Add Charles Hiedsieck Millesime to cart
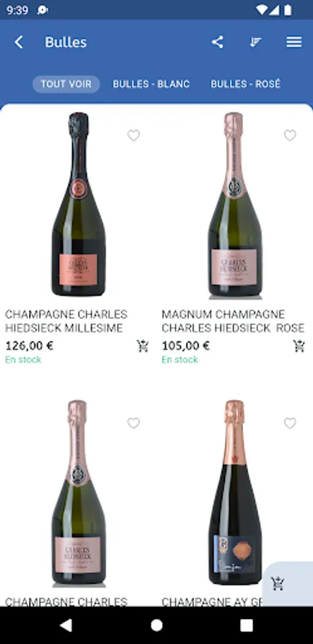The image size is (313, 644). coord(143,346)
